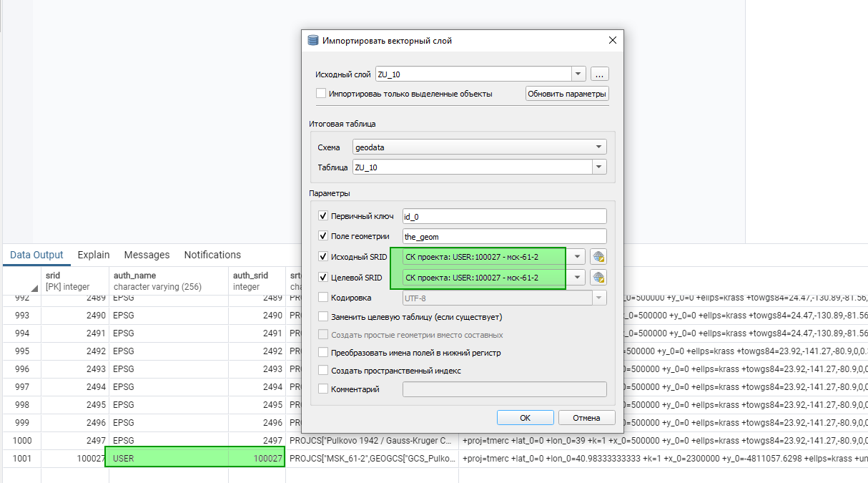This screenshot has width=868, height=483.
Task: Click CRS selector icon beside Исходный SRID
Action: (598, 257)
